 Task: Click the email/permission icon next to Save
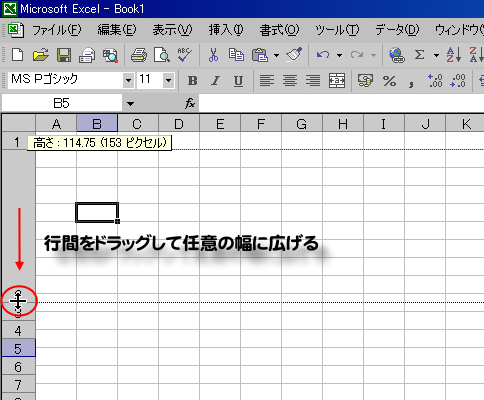tap(87, 55)
